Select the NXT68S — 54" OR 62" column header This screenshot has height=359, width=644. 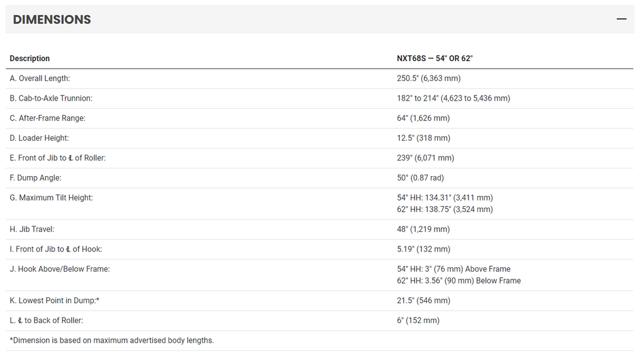435,58
